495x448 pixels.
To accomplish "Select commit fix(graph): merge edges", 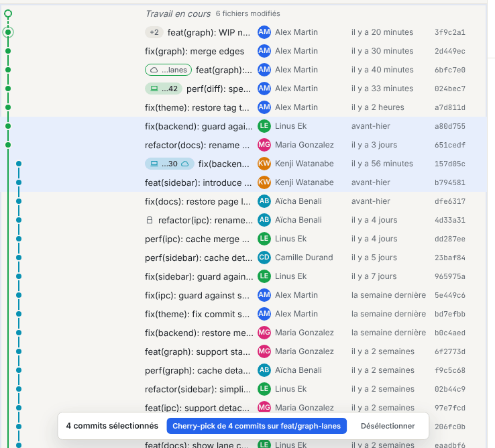I will point(195,51).
